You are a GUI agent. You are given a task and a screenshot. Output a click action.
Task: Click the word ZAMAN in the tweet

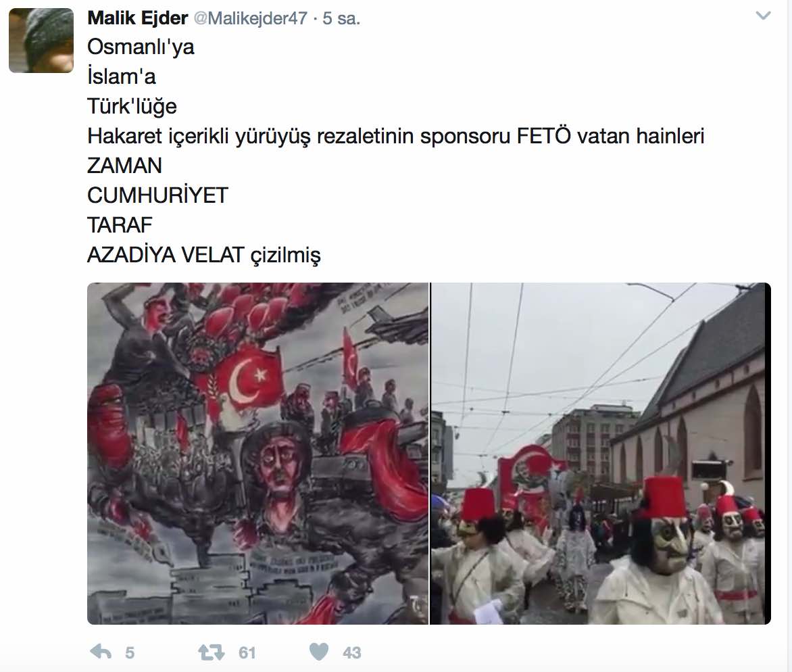tap(124, 166)
